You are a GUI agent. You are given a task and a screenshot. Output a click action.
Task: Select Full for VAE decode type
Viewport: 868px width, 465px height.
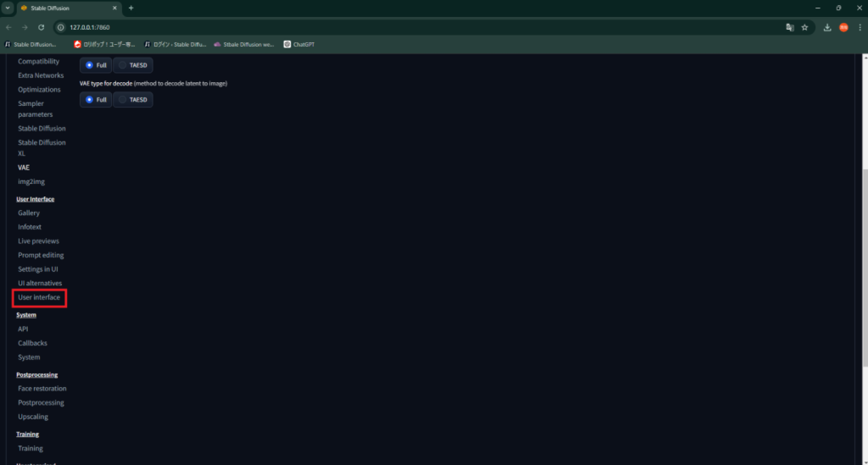coord(96,100)
